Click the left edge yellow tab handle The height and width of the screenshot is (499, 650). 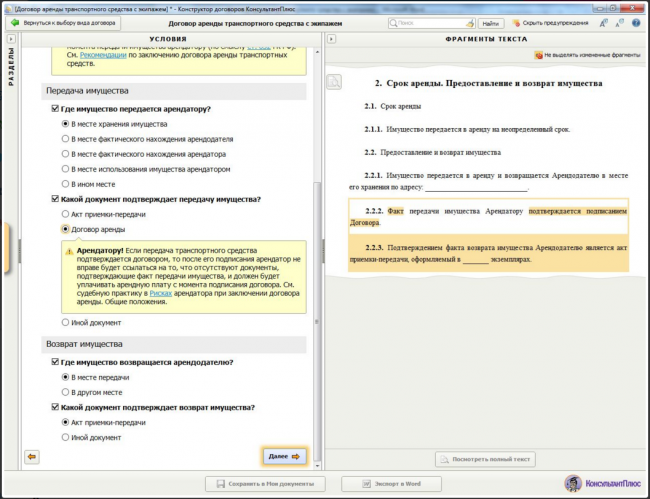pyautogui.click(x=6, y=248)
